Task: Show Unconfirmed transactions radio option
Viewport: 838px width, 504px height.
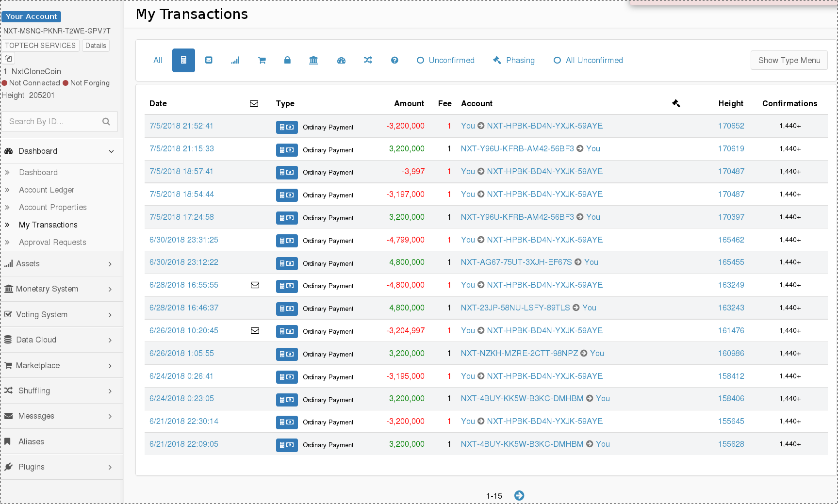Action: pyautogui.click(x=445, y=60)
